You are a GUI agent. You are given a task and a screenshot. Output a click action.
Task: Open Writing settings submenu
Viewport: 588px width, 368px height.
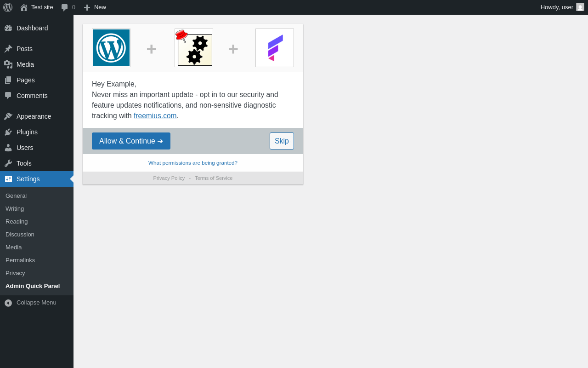coord(15,209)
